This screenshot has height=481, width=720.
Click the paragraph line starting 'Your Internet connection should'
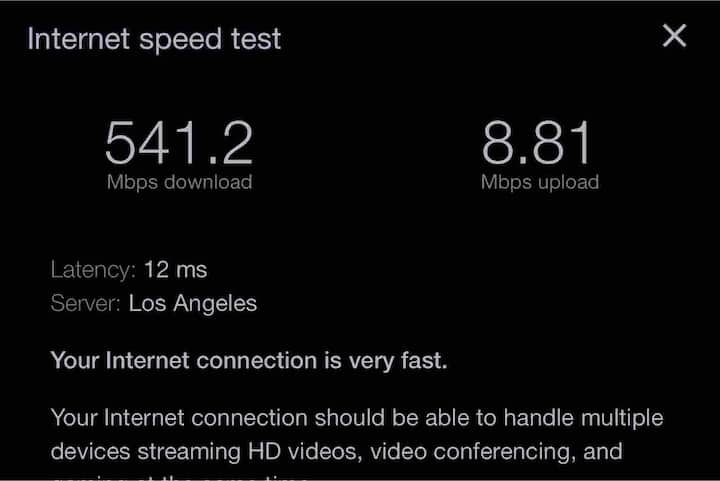[356, 417]
